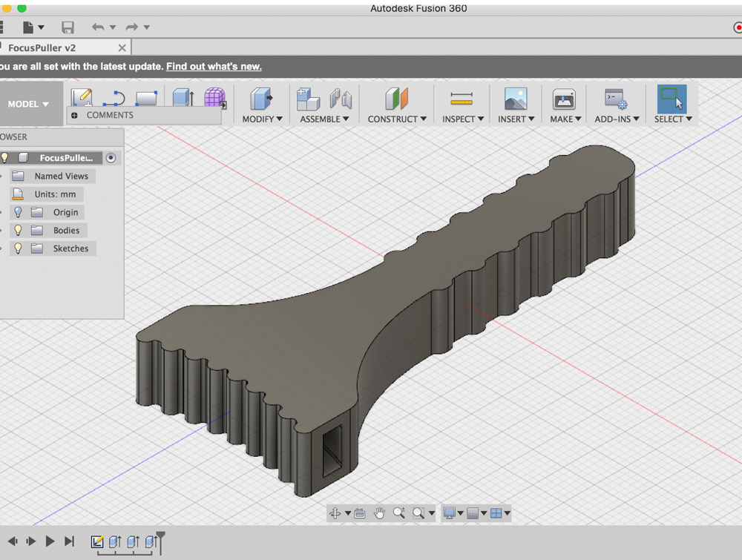Screen dimensions: 742x560
Task: Click the timeline history marker
Action: (x=161, y=542)
